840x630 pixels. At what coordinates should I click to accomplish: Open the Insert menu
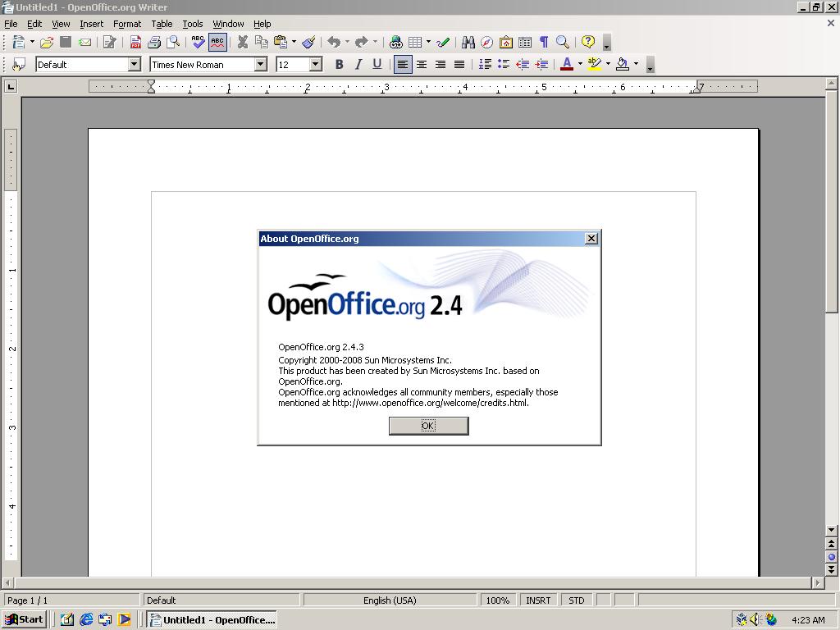(92, 24)
